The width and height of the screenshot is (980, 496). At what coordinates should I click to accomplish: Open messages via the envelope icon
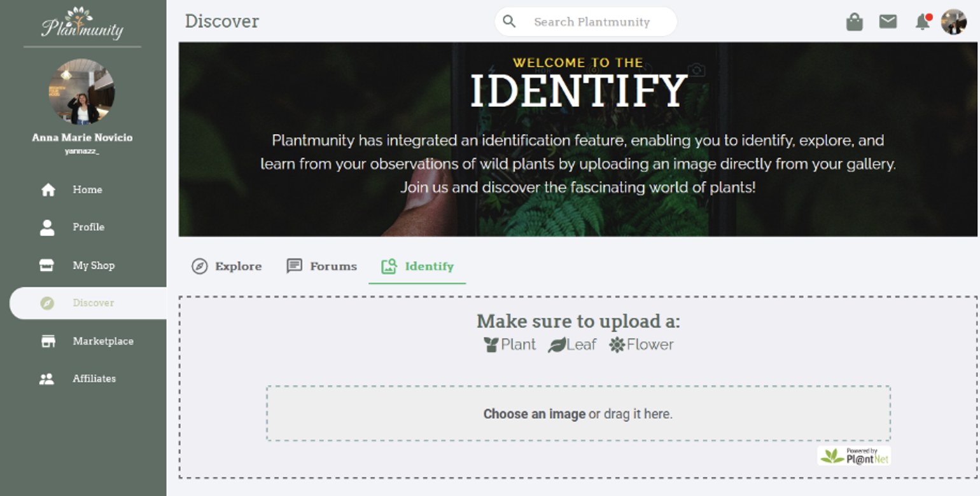(888, 21)
